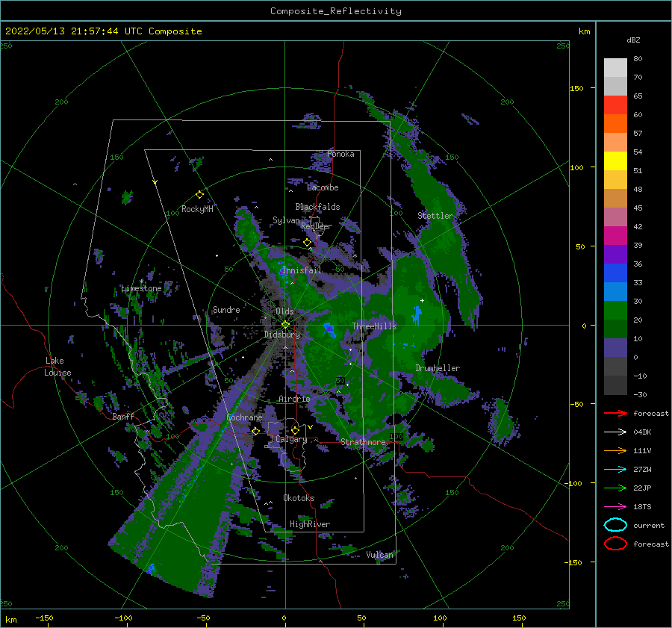Click the RockyMH label
This screenshot has height=628, width=672.
coord(197,209)
